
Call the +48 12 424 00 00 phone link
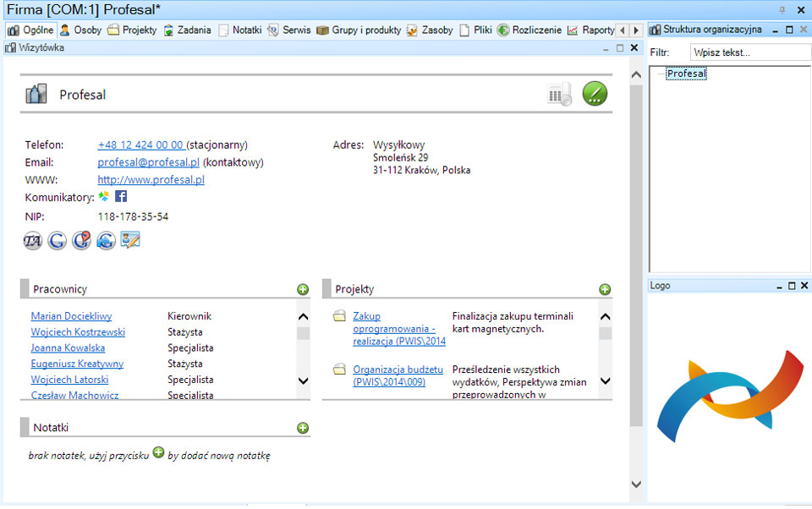point(140,145)
